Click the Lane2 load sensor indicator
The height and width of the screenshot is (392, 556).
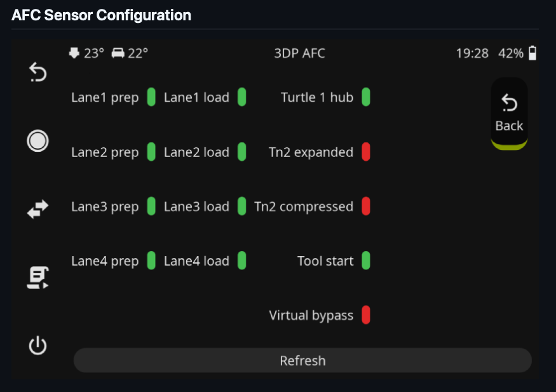pos(242,152)
